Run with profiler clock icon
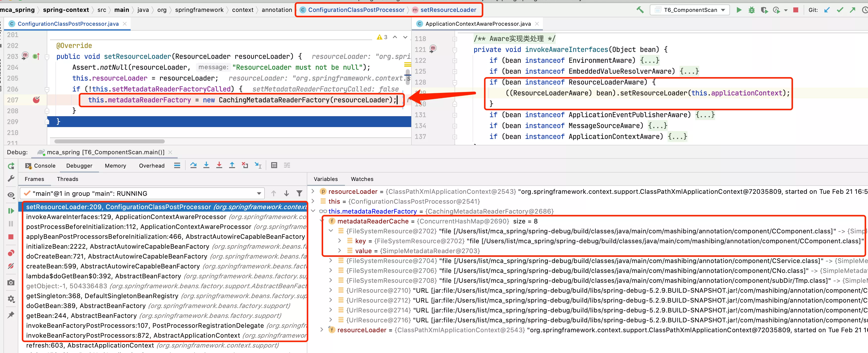Viewport: 868px width, 353px height. click(776, 10)
